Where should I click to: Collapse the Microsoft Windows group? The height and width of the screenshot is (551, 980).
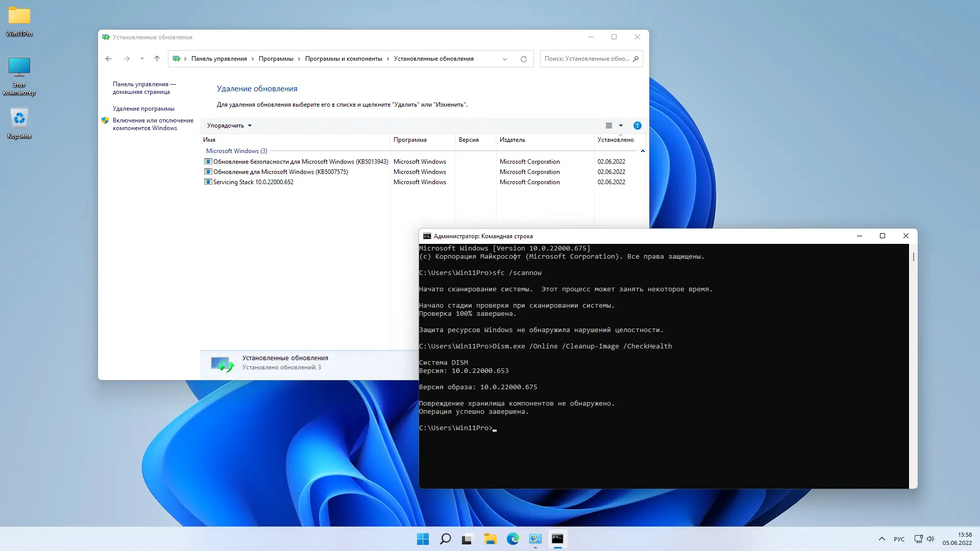[x=643, y=151]
